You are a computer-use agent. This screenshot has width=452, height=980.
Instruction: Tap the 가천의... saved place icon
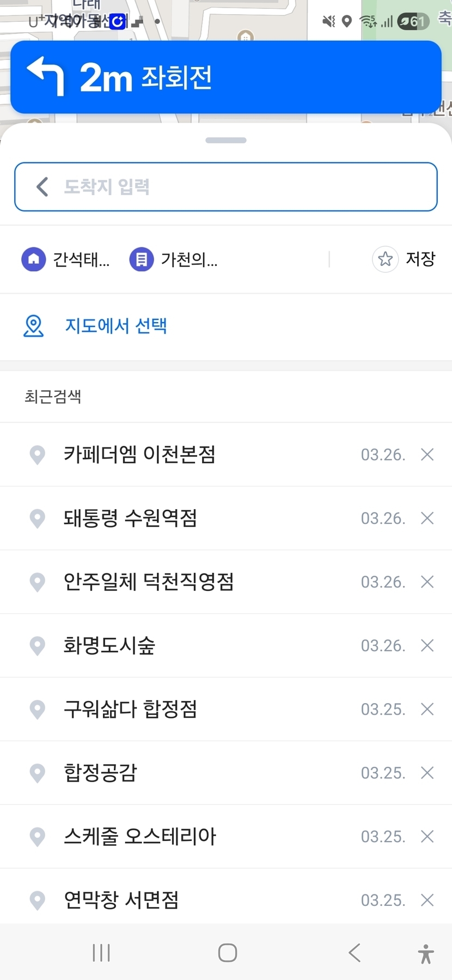click(x=142, y=259)
